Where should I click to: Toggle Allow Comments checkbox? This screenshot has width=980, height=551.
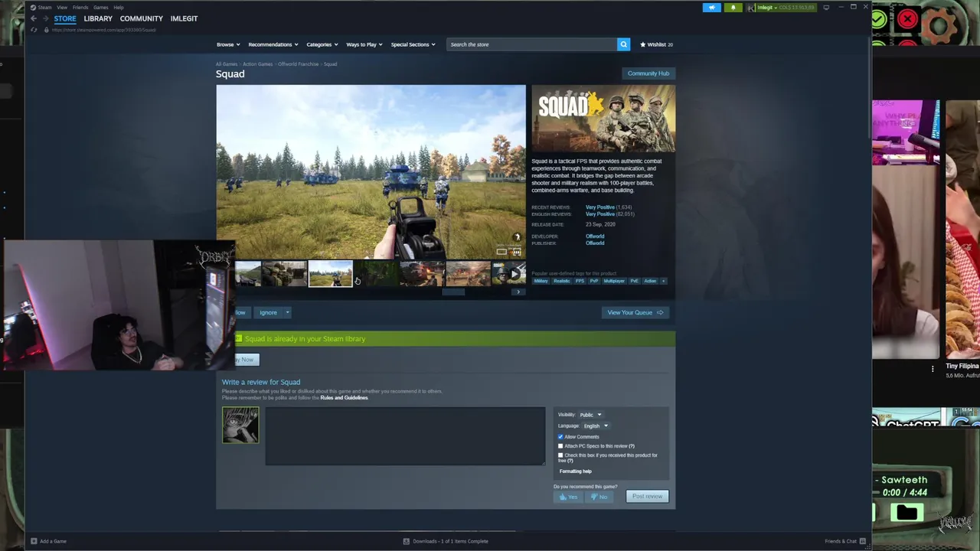[560, 437]
